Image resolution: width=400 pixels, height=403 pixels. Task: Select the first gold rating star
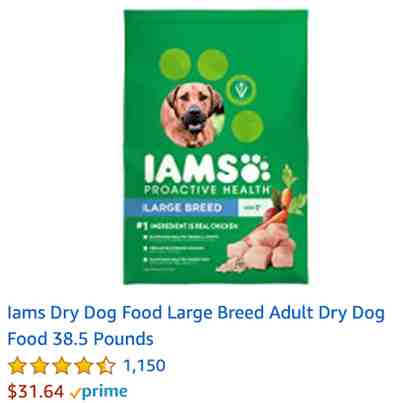click(17, 366)
